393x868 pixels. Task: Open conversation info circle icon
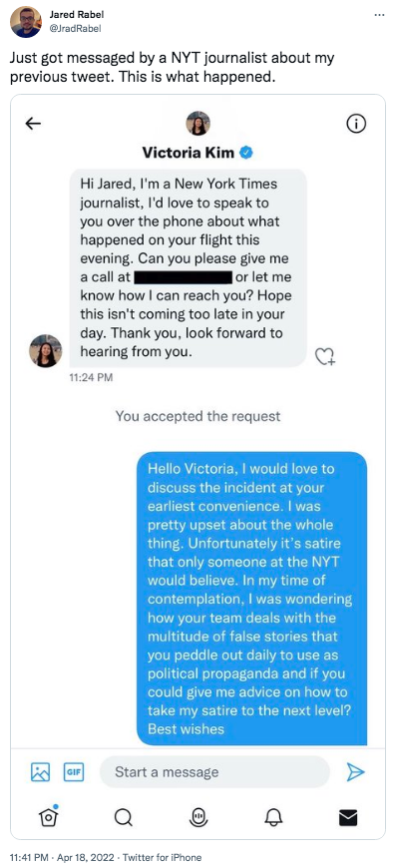(x=356, y=125)
